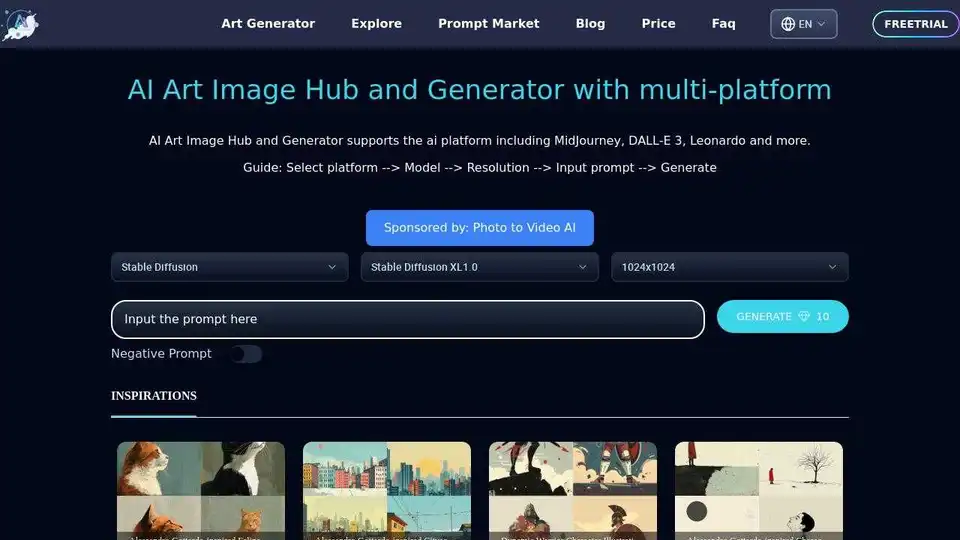Open the bare tree minimalist inspiration card
Image resolution: width=960 pixels, height=540 pixels.
tap(759, 491)
